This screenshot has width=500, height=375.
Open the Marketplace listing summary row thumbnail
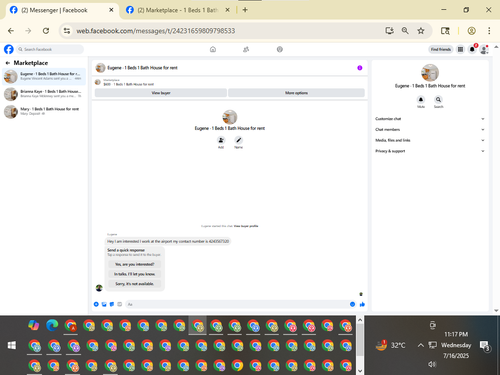[x=98, y=82]
